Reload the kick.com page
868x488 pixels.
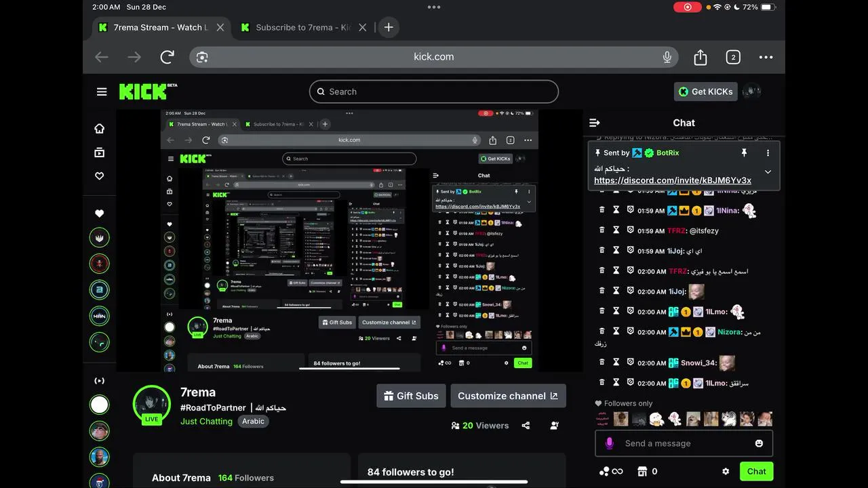(167, 57)
